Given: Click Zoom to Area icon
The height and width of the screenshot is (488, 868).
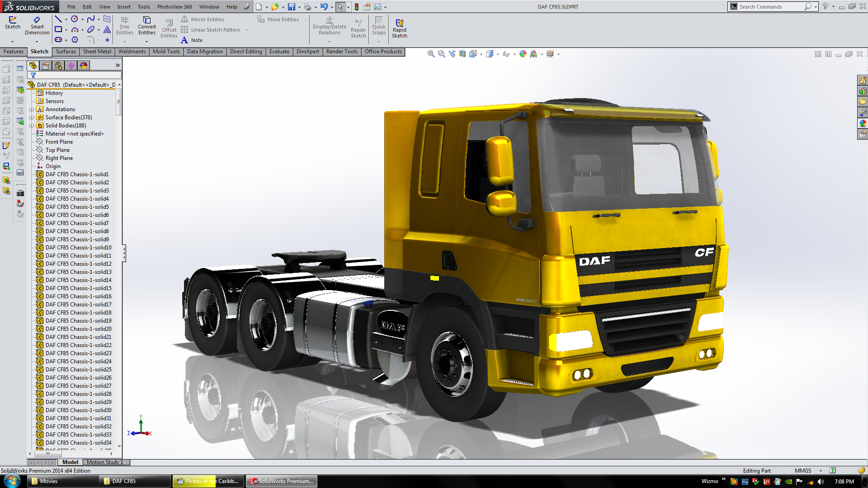Looking at the screenshot, I should [x=442, y=54].
